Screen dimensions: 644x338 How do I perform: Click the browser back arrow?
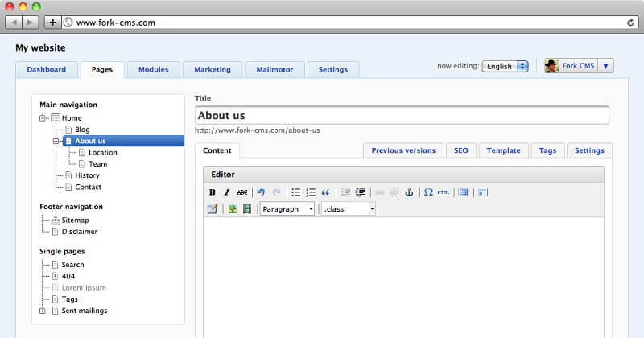tap(14, 23)
